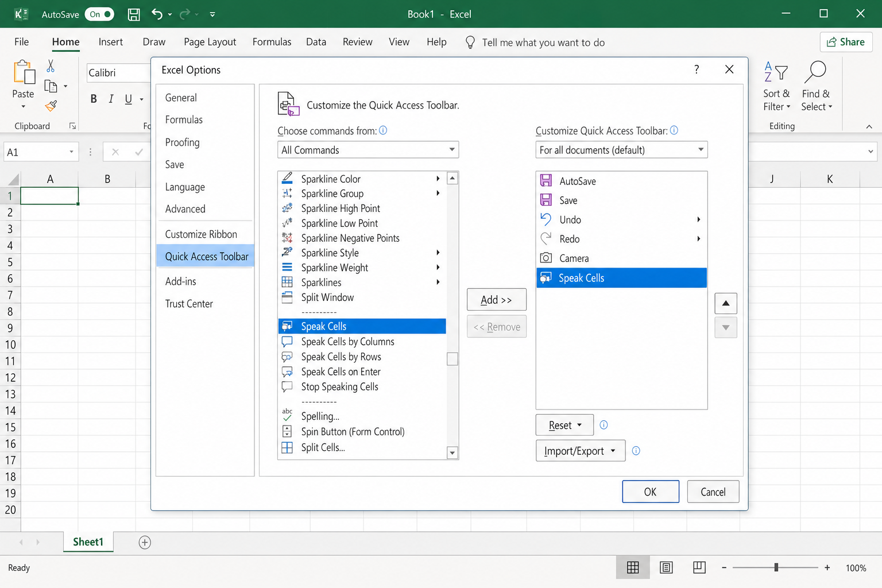Toggle Italic formatting
Viewport: 882px width, 588px height.
pyautogui.click(x=111, y=99)
